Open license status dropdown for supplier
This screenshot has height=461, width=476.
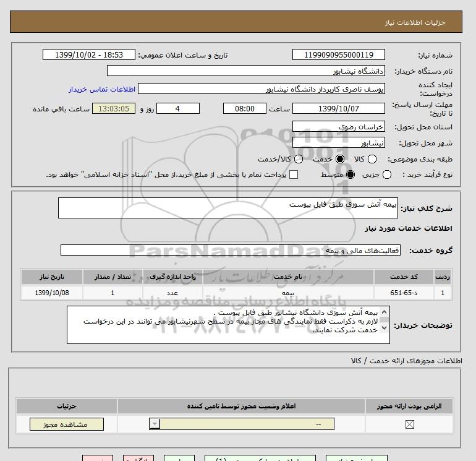242,424
